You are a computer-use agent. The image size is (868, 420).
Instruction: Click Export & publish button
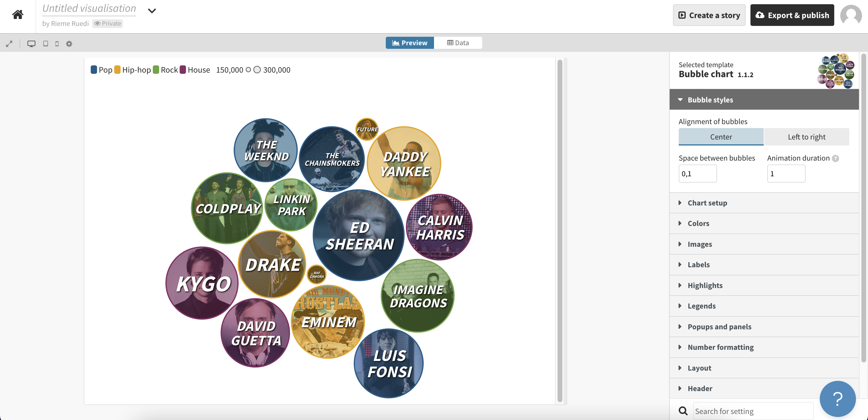(792, 15)
